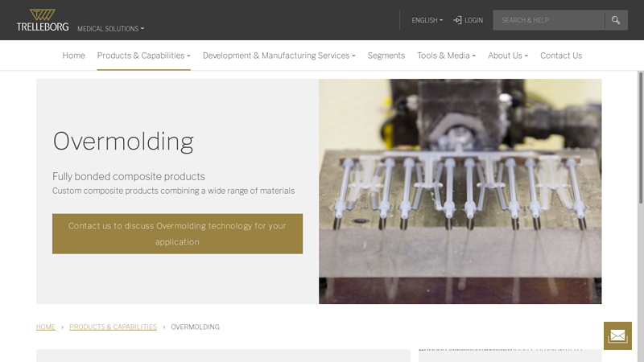Open the Tools & Media menu
The width and height of the screenshot is (644, 362).
(446, 56)
